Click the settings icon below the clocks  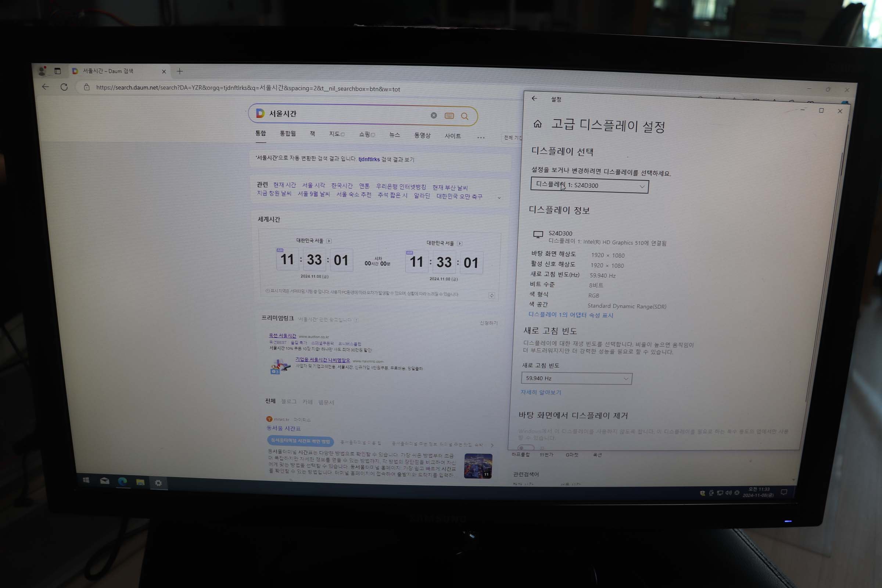[x=491, y=295]
